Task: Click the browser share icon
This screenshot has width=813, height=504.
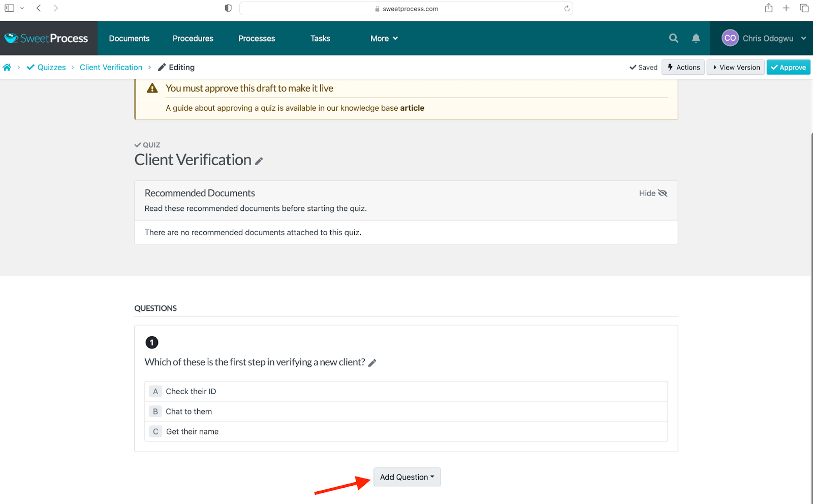Action: (x=768, y=8)
